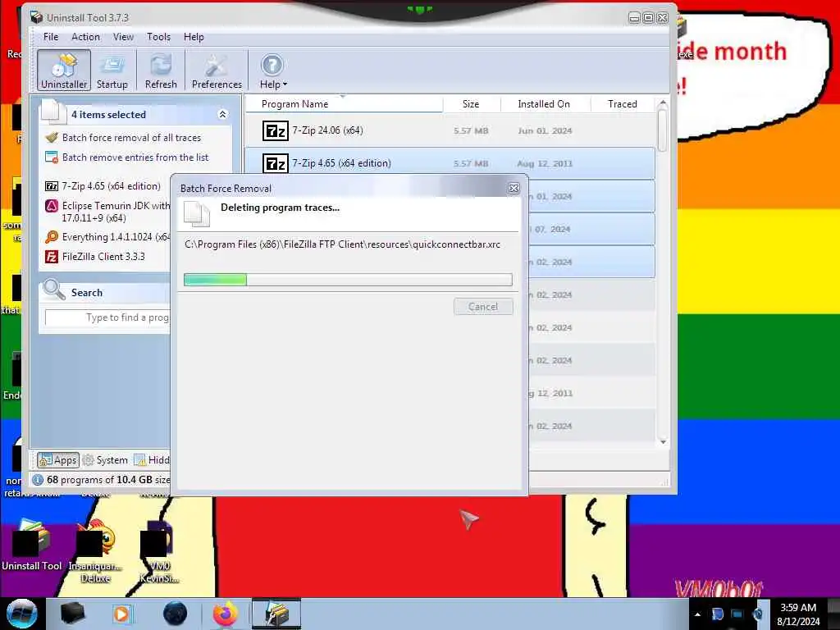Open the File menu
Image resolution: width=840 pixels, height=630 pixels.
51,37
